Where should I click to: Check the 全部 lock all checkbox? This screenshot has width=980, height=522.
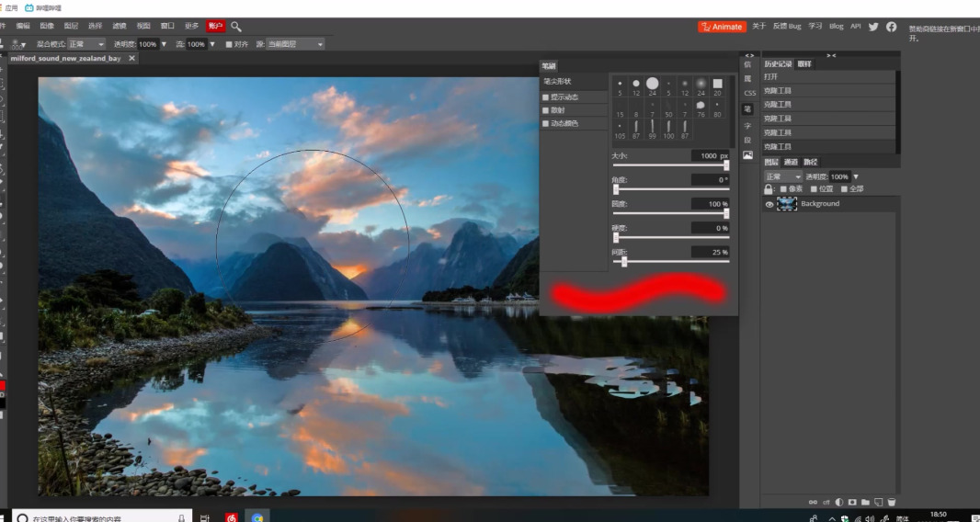[844, 188]
